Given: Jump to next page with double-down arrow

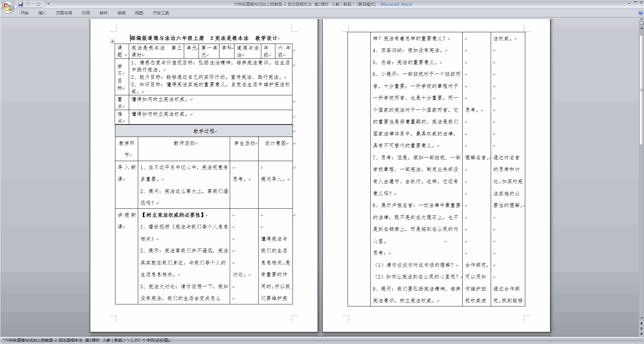Looking at the screenshot, I should 641,334.
